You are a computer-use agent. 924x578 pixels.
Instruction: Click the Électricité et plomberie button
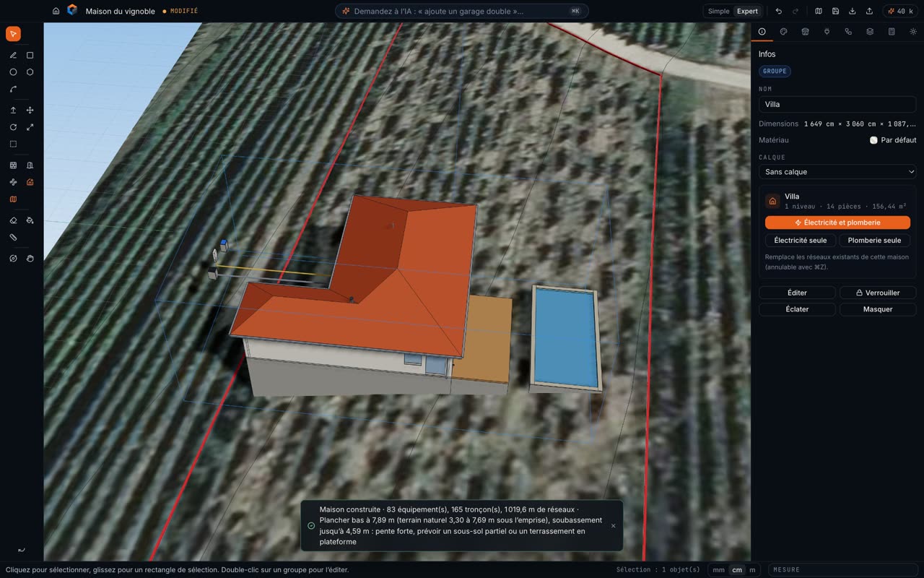pos(837,223)
